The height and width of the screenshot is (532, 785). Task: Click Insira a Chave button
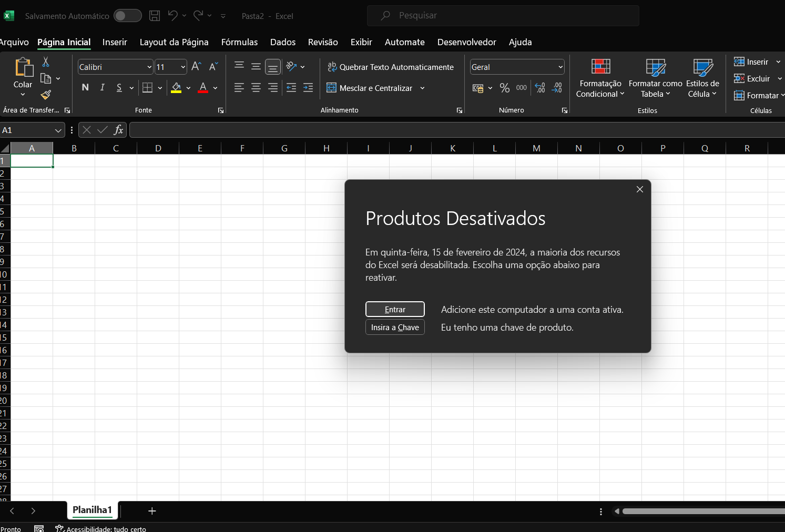pos(395,327)
